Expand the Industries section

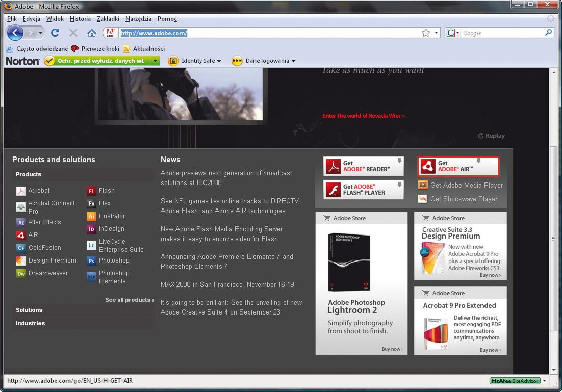(x=83, y=324)
